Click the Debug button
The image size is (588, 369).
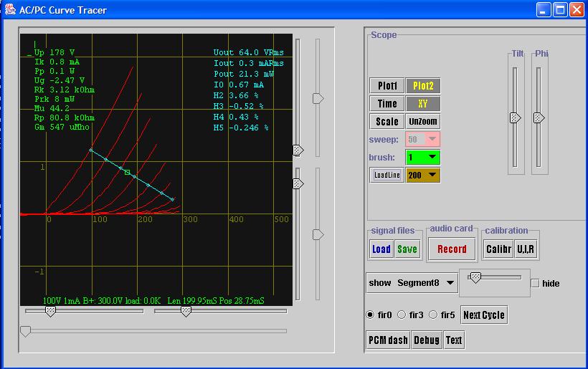tap(427, 340)
